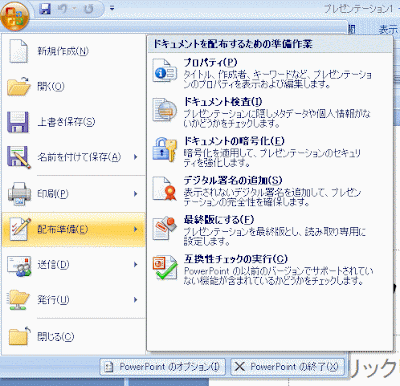400x386 pixels.
Task: Choose the 上書き保存(S) menu label
Action: click(66, 122)
